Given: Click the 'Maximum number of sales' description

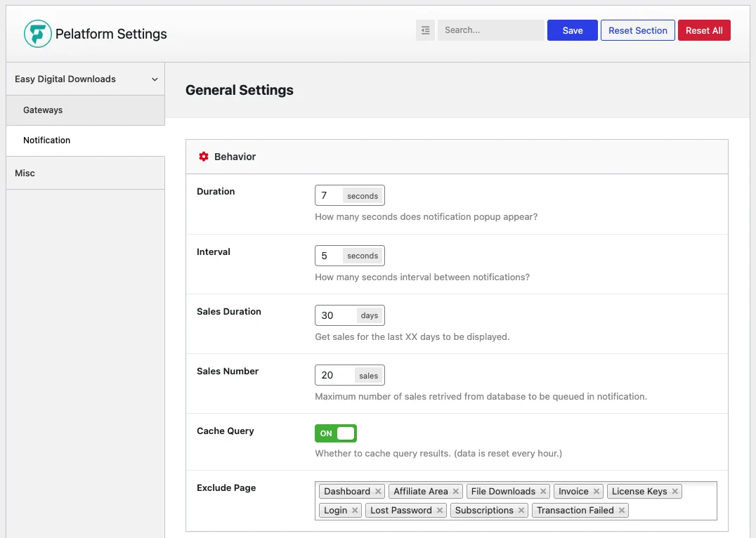Looking at the screenshot, I should point(481,397).
